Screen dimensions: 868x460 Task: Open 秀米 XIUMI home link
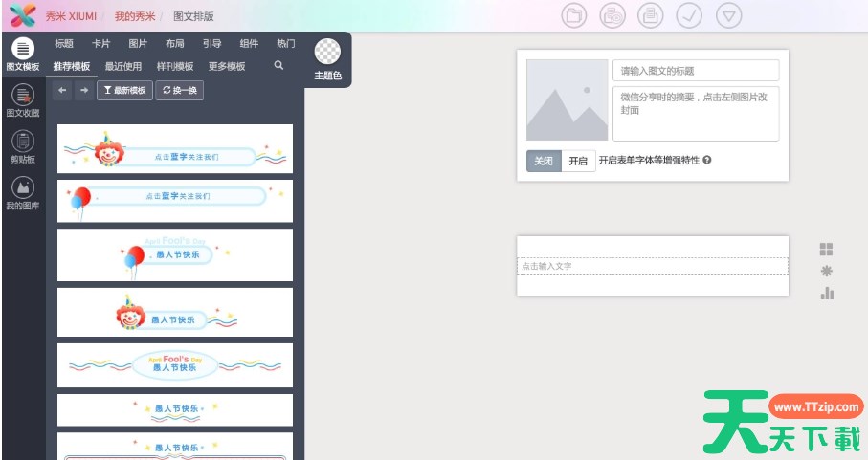(71, 16)
